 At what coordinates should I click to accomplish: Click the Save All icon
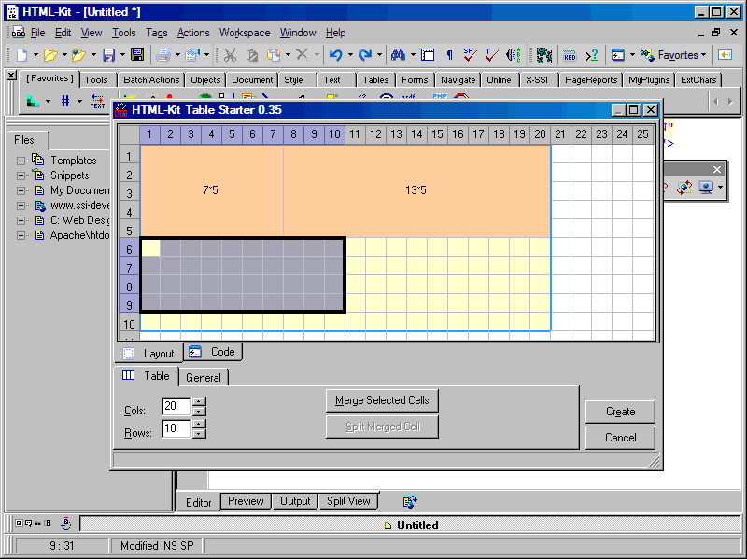pos(137,55)
